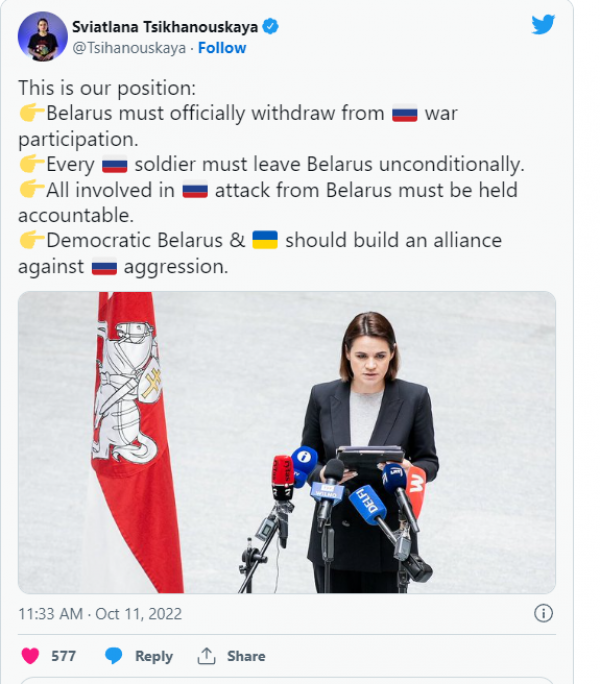Follow the @Tsihanouskaya account
This screenshot has width=600, height=684.
pyautogui.click(x=222, y=48)
